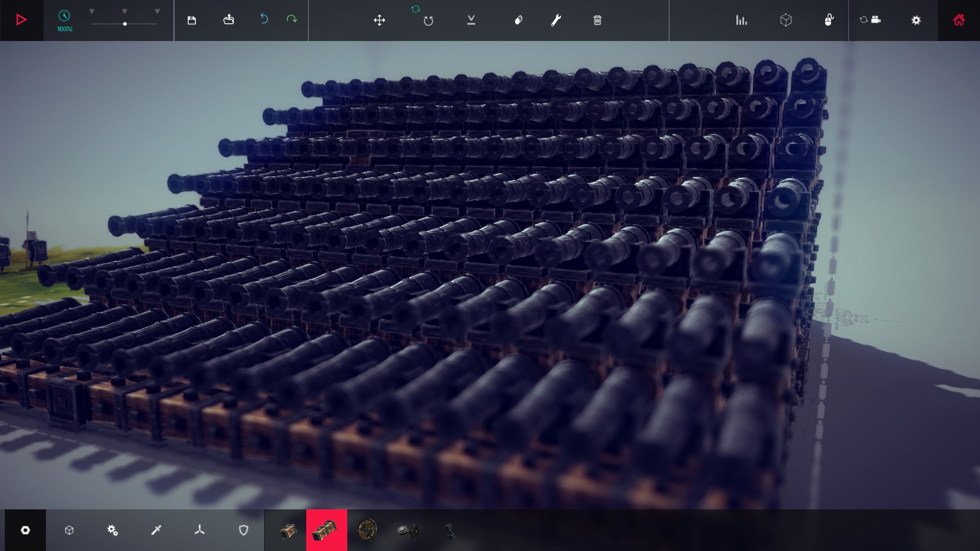Select the right time scale preset marker

(157, 11)
